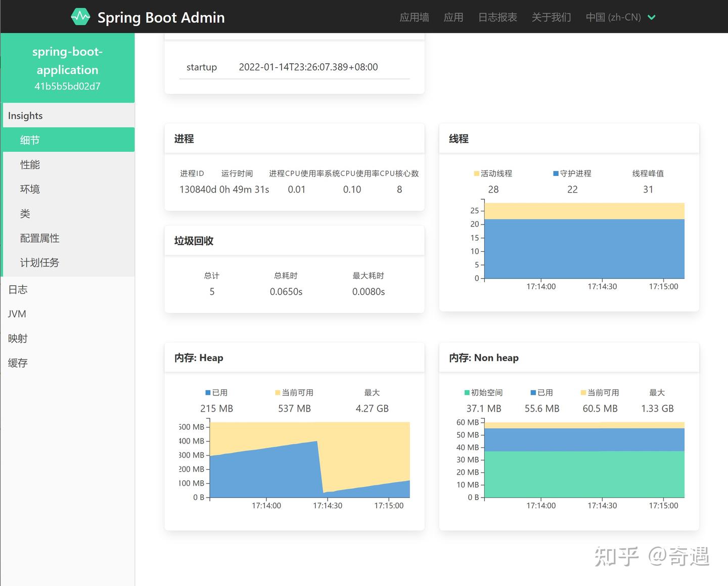Open the 应用墙 menu item
Screen dimensions: 728x586
414,17
